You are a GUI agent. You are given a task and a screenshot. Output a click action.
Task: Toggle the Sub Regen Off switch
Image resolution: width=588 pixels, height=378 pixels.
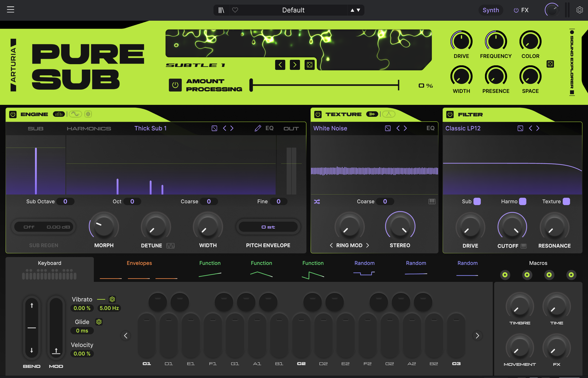pos(29,227)
